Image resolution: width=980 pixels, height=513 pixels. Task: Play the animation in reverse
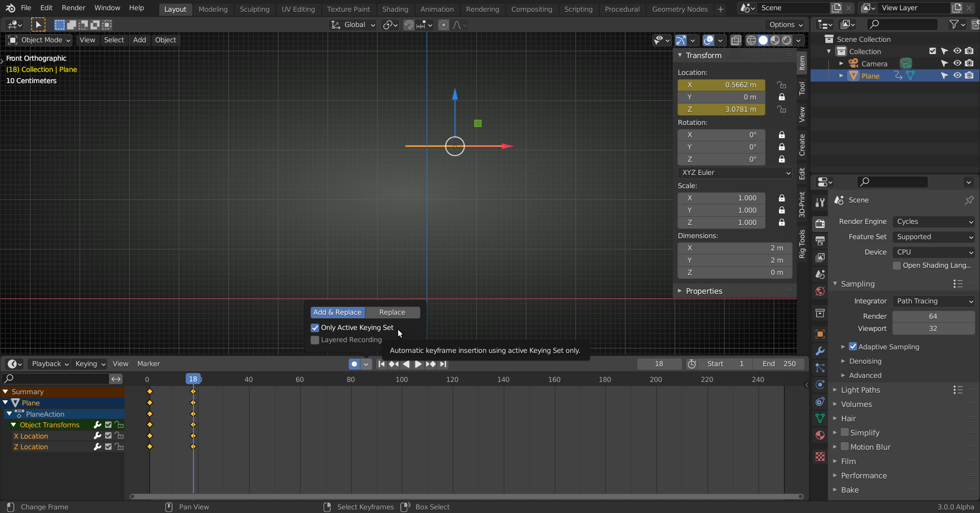pos(406,364)
